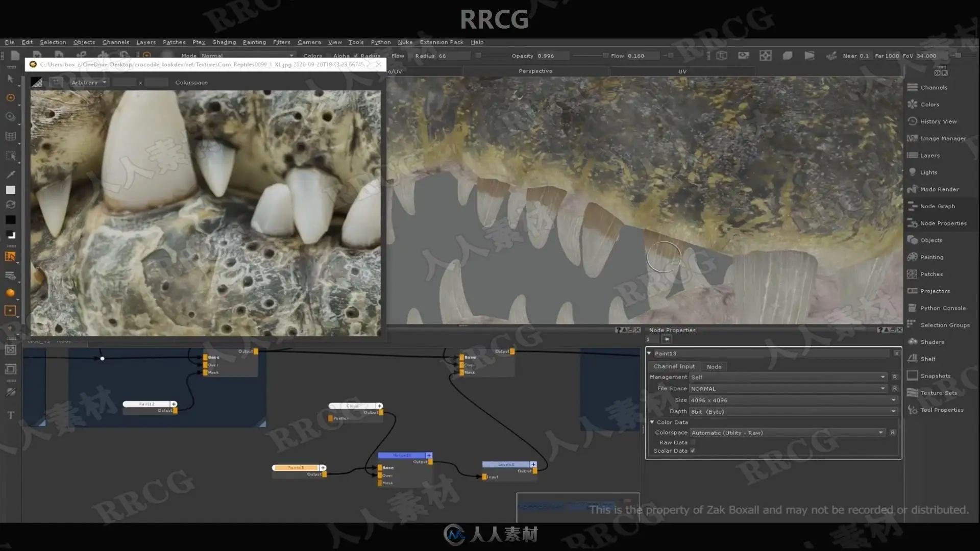The image size is (980, 551).
Task: Open the Projectors palette icon
Action: [912, 291]
